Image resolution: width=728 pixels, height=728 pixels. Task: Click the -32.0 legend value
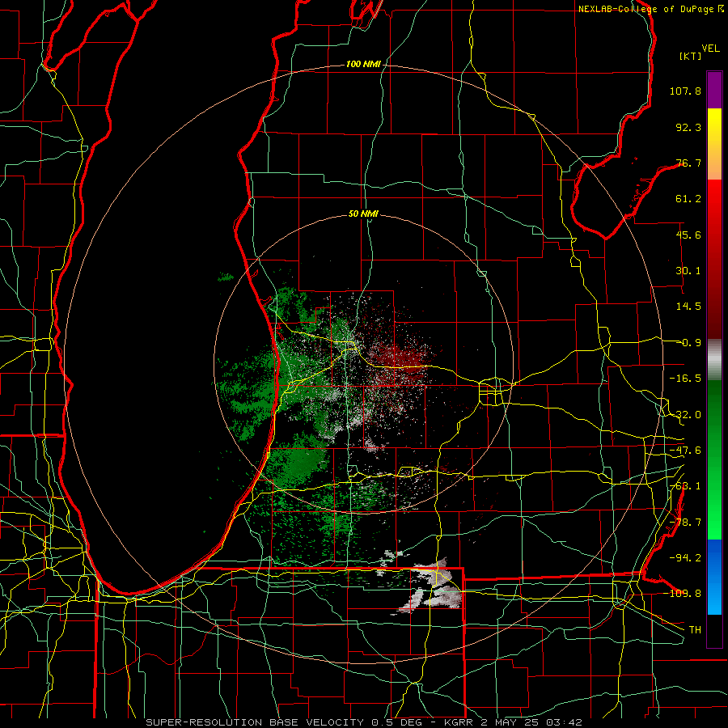tap(685, 415)
